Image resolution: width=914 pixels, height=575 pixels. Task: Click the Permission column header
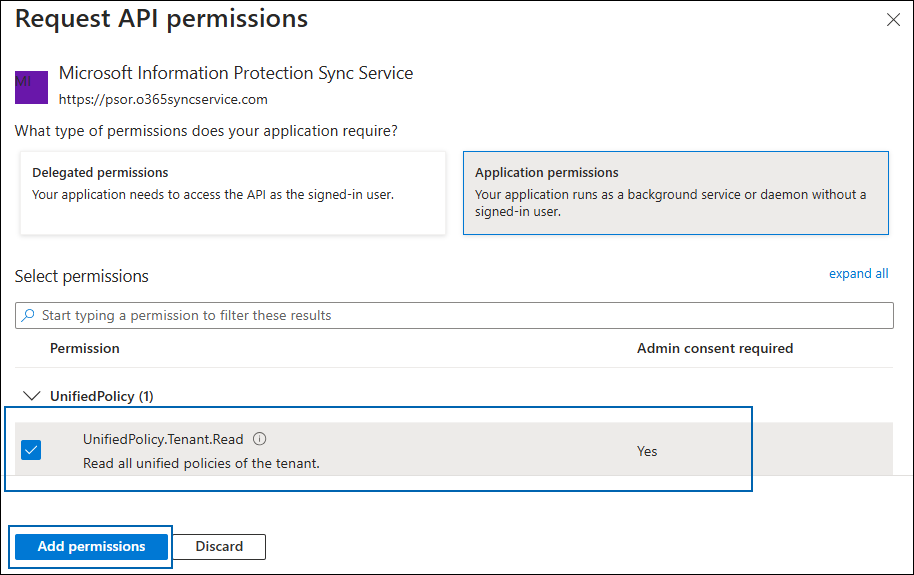85,348
